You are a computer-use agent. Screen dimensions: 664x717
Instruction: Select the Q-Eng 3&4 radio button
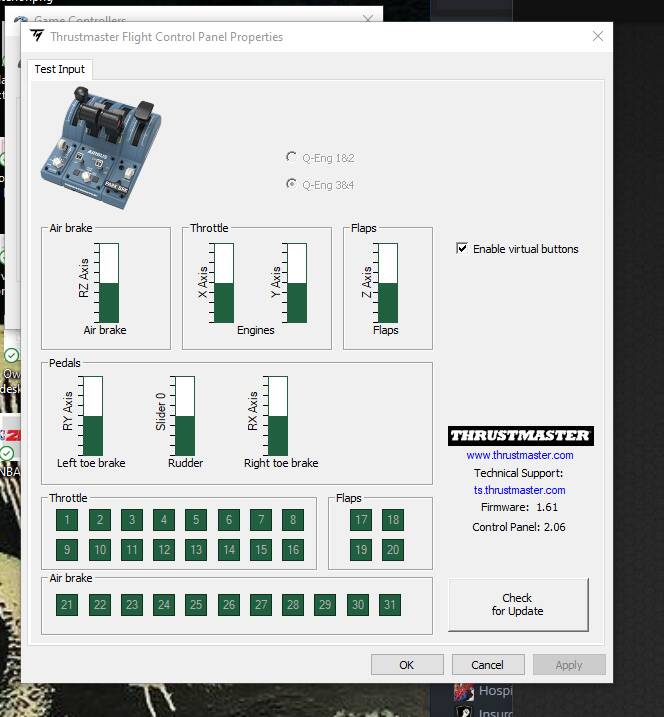291,184
